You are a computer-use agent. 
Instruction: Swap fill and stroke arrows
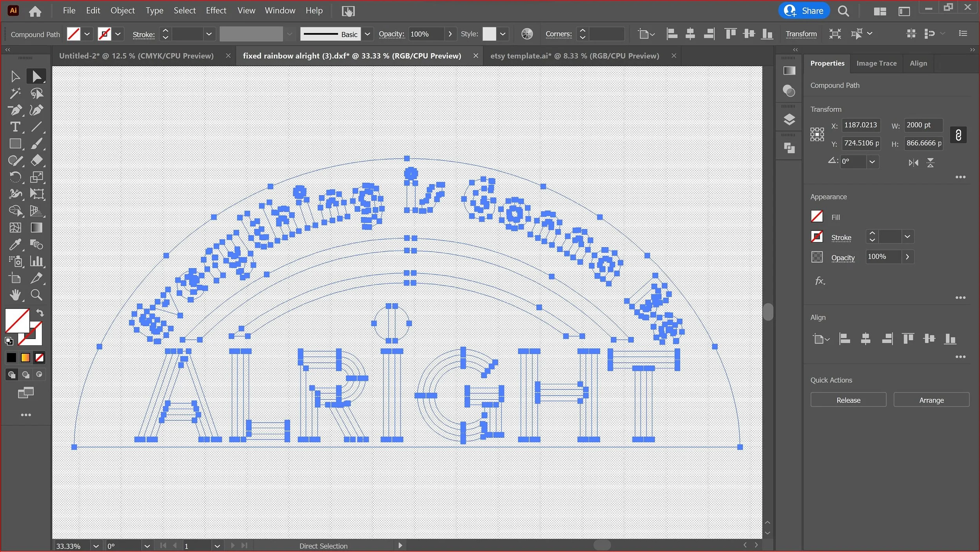40,313
